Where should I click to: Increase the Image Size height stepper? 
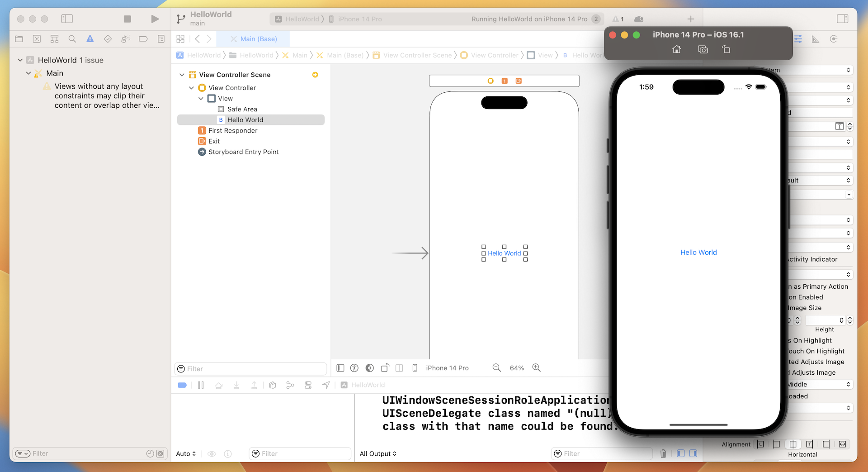849,318
